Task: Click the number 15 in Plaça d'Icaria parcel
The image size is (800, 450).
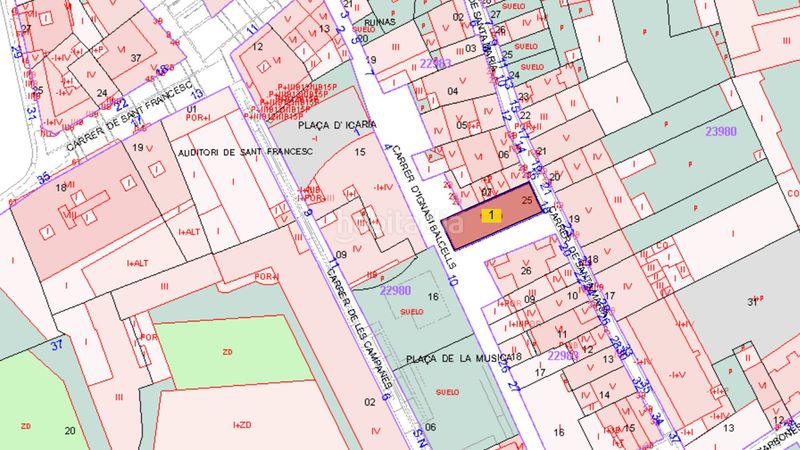Action: point(360,152)
